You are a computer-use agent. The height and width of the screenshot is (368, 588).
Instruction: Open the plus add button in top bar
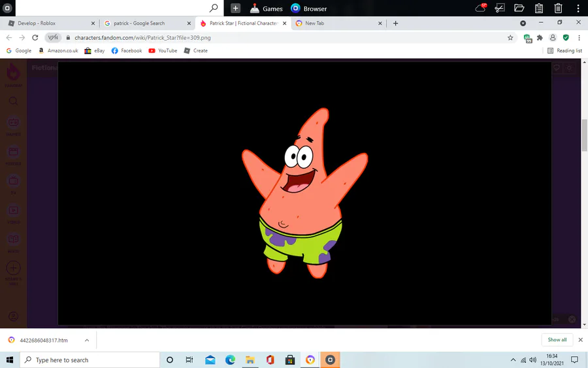[235, 8]
